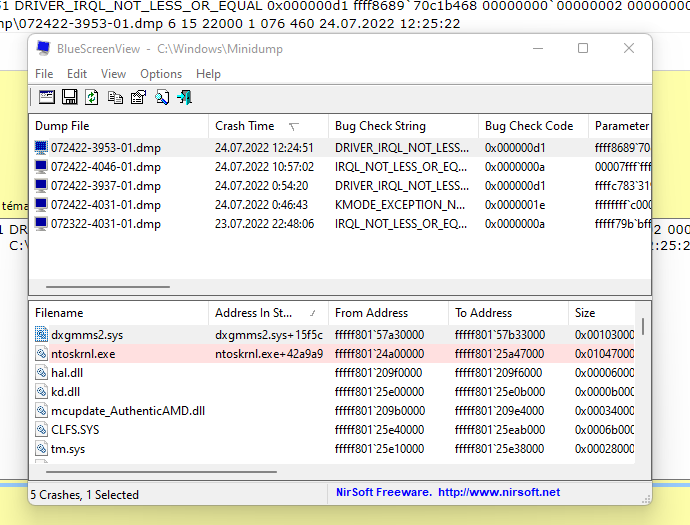The width and height of the screenshot is (690, 525).
Task: Sort by the Size column header
Action: pos(602,313)
